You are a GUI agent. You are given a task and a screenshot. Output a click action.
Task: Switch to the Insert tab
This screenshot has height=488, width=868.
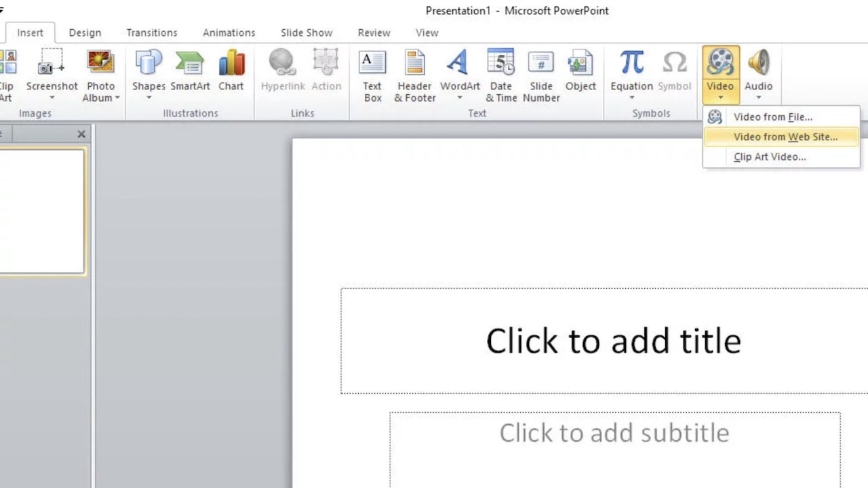pos(31,33)
